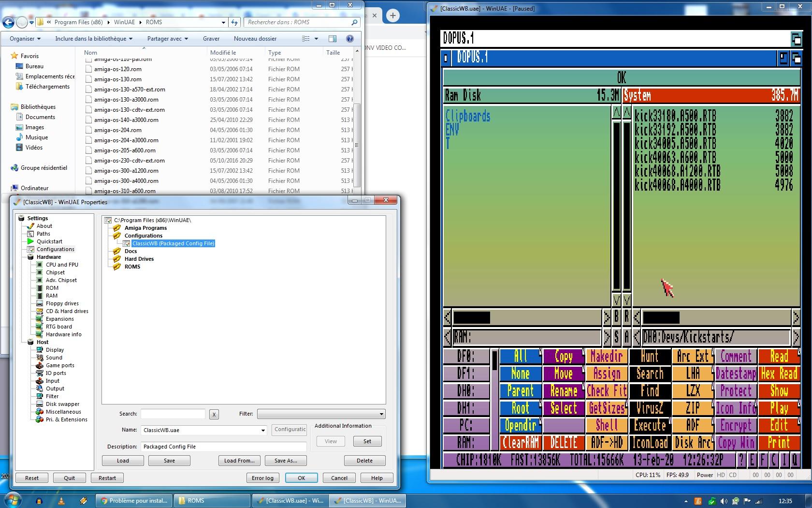812x508 pixels.
Task: Open Game ports settings
Action: (60, 365)
